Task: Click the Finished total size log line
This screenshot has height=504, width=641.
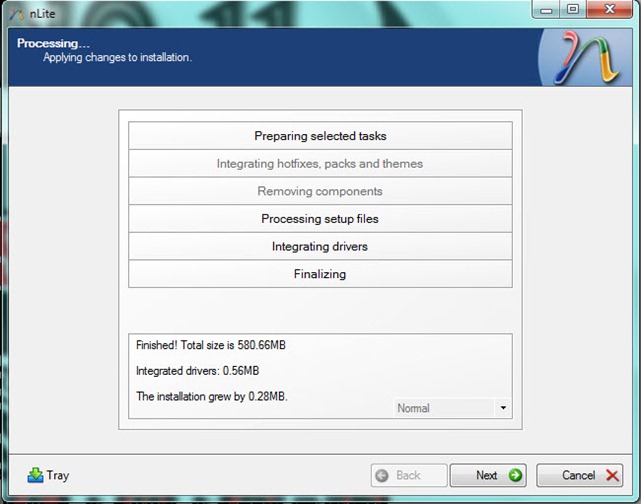Action: point(212,345)
